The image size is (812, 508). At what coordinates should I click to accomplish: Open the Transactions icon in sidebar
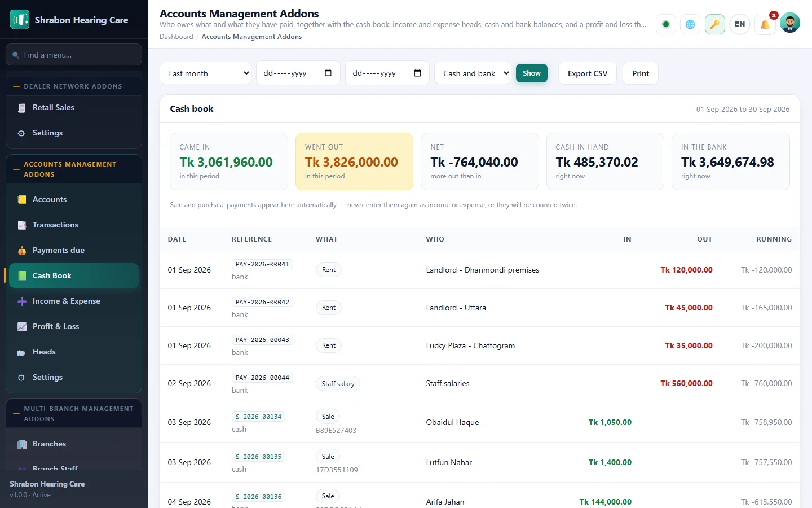[22, 225]
